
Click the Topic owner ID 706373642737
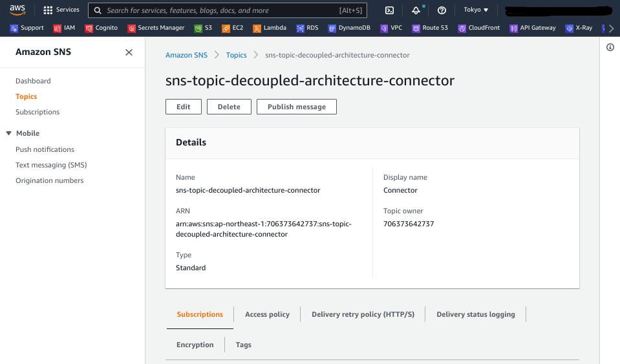tap(409, 224)
